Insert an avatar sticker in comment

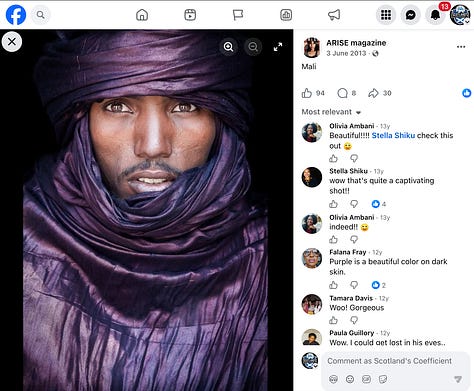coord(333,379)
